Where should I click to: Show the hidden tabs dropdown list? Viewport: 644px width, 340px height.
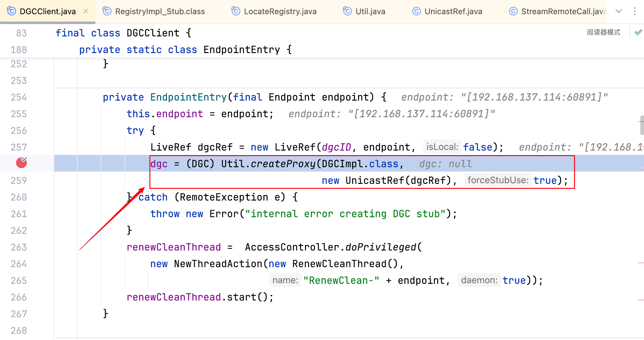pyautogui.click(x=619, y=11)
